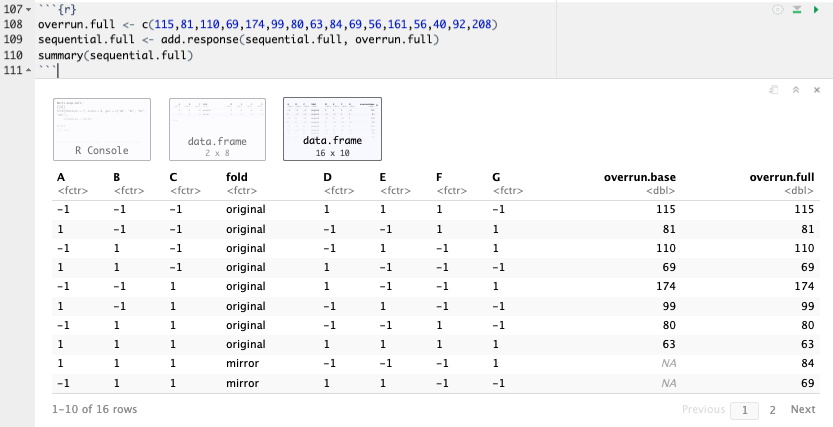833x427 pixels.
Task: Place cursor on summary(sequential.full) code
Action: [x=115, y=55]
